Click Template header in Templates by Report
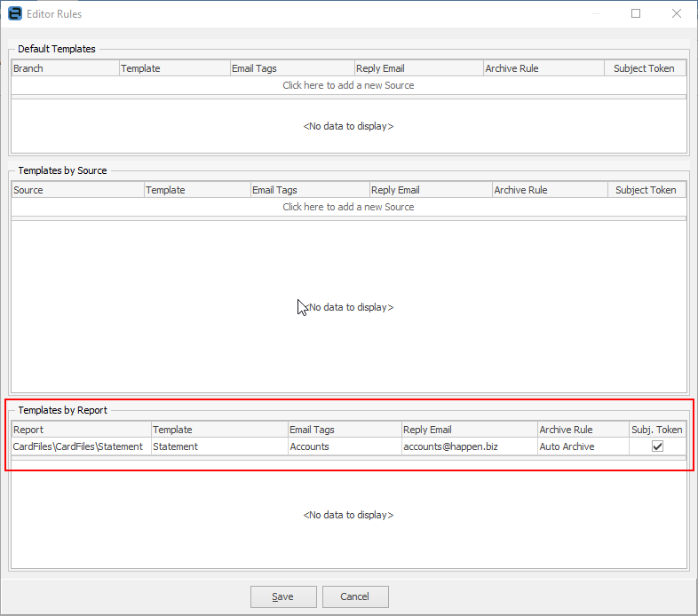Screen dimensions: 698x616 coord(220,430)
